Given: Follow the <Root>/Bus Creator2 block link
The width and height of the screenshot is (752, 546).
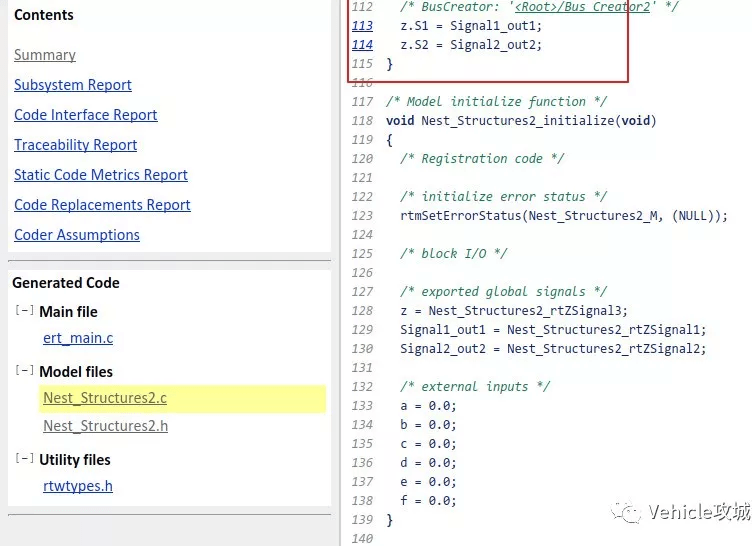Looking at the screenshot, I should click(582, 7).
